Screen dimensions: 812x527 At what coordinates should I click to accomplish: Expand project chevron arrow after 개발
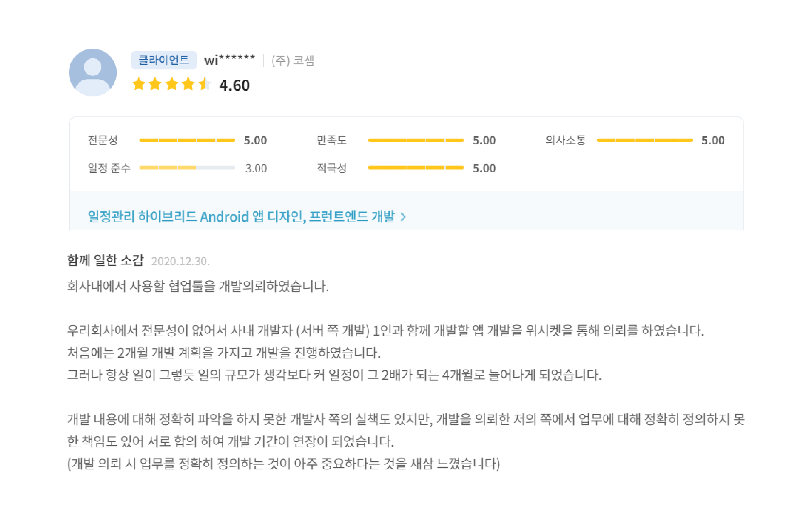pyautogui.click(x=403, y=217)
